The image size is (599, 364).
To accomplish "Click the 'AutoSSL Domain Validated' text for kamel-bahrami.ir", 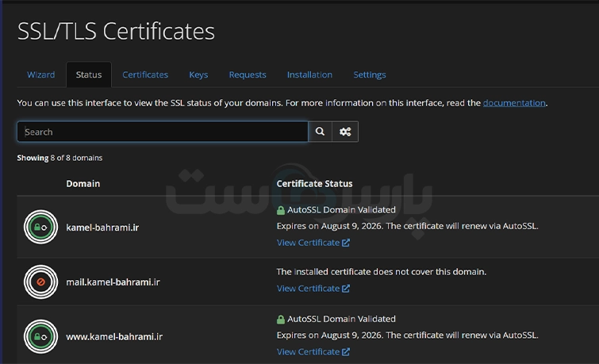I will [x=341, y=209].
